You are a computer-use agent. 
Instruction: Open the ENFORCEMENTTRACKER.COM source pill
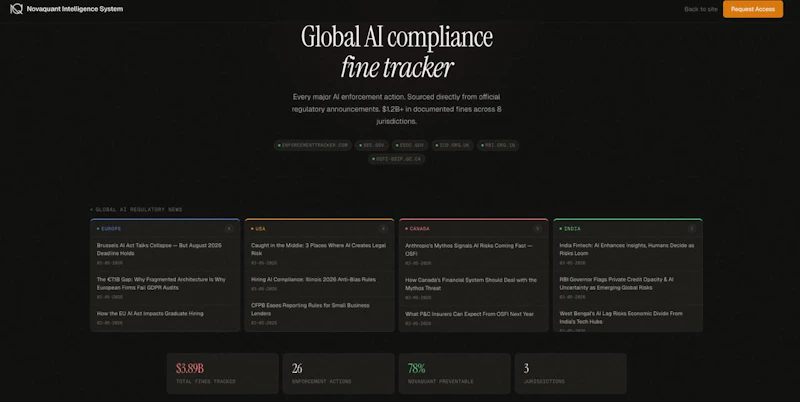(x=313, y=145)
